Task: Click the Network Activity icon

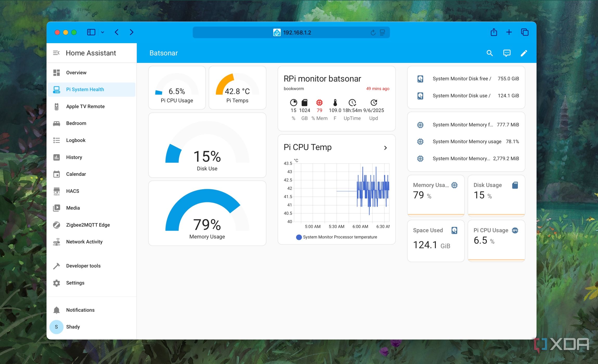Action: pyautogui.click(x=56, y=242)
